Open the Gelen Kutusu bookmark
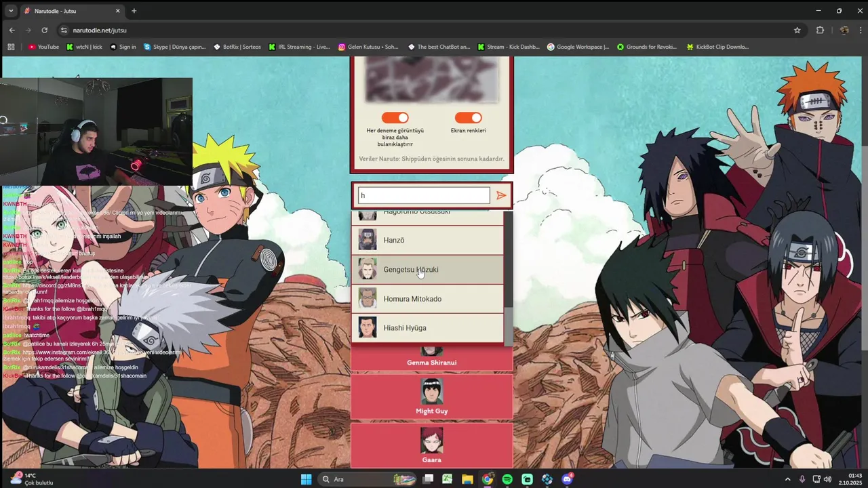The image size is (868, 488). 368,47
